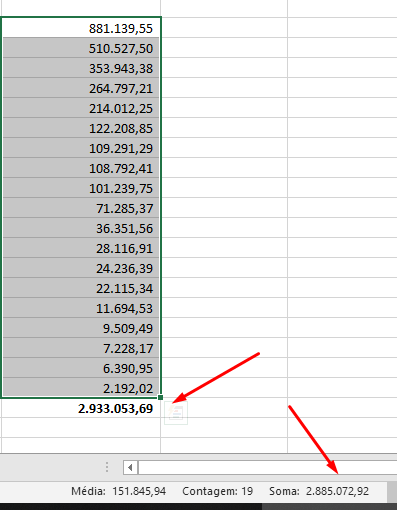Click the sheet tab splitter dots handle
Viewport: 397px width, 510px height.
tap(107, 467)
